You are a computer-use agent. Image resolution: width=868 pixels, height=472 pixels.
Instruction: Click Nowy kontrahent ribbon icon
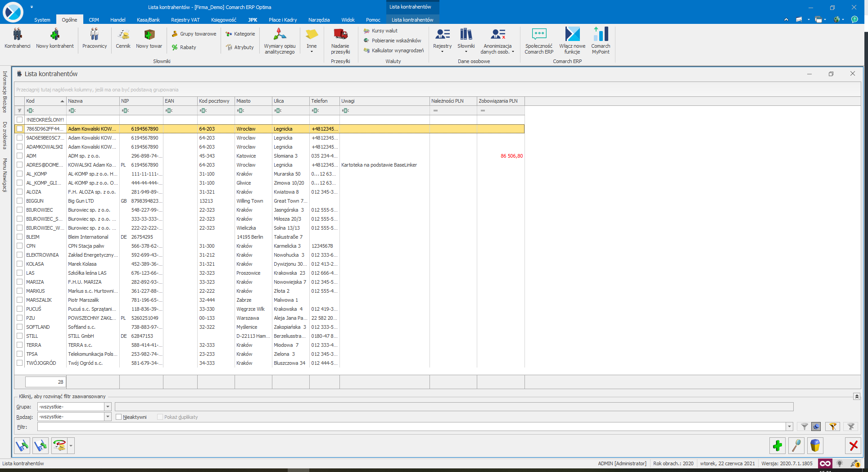[x=54, y=38]
